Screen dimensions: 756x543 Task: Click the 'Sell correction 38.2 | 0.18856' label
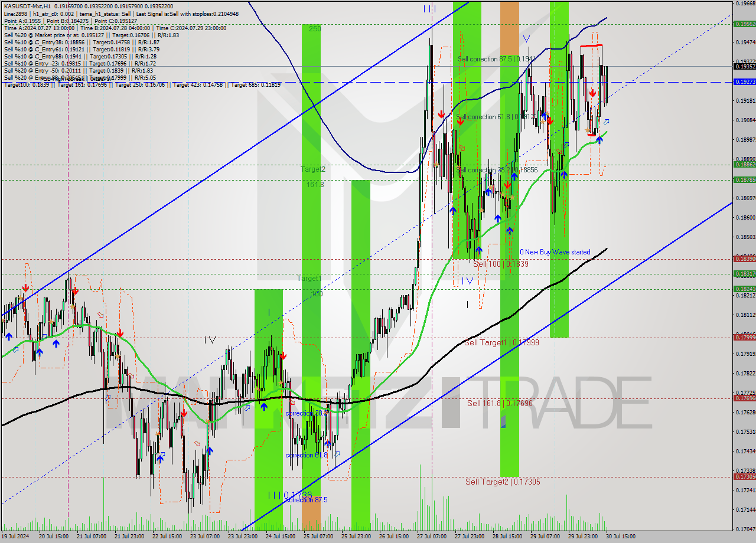(497, 170)
